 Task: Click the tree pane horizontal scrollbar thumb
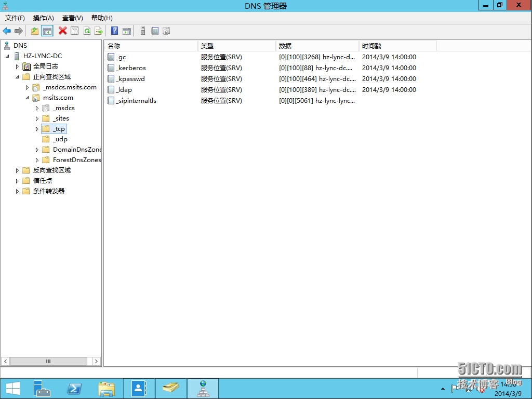pyautogui.click(x=48, y=362)
